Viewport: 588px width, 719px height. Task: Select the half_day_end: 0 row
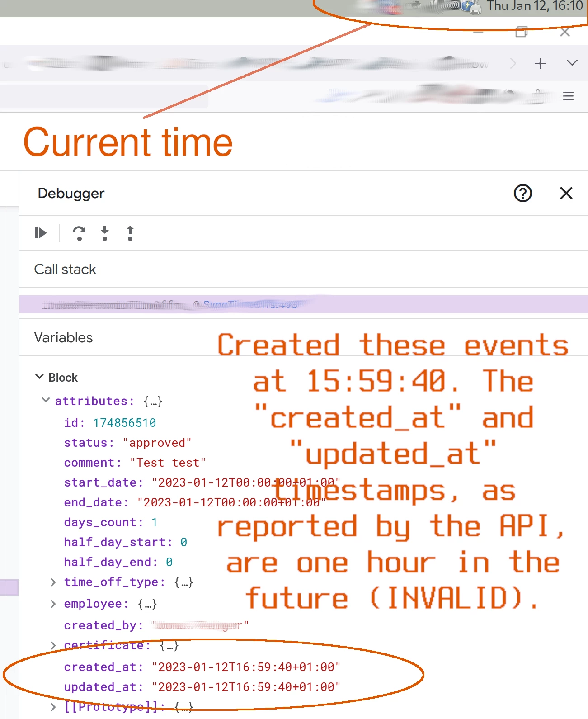118,562
